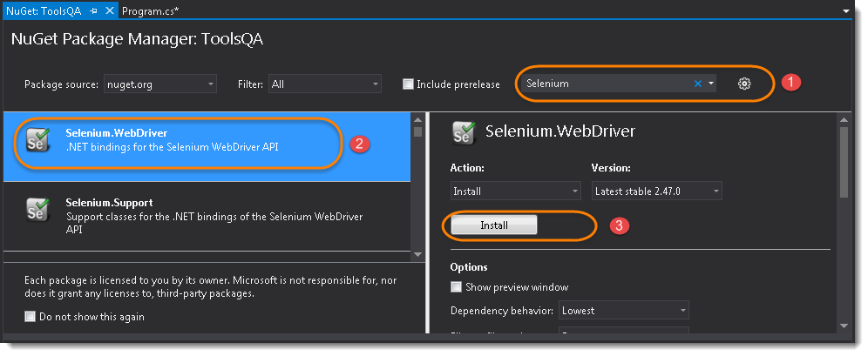Tick the Do not show this again checkbox
868x356 pixels.
coord(31,317)
